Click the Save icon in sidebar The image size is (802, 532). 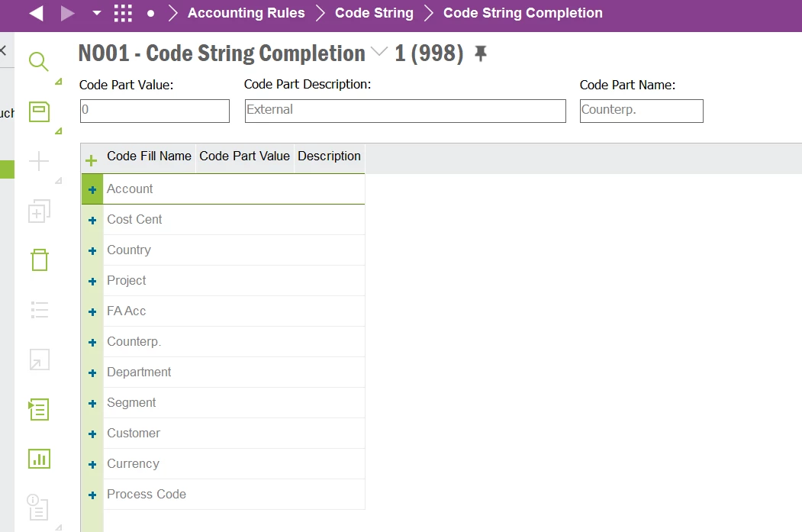(x=39, y=111)
